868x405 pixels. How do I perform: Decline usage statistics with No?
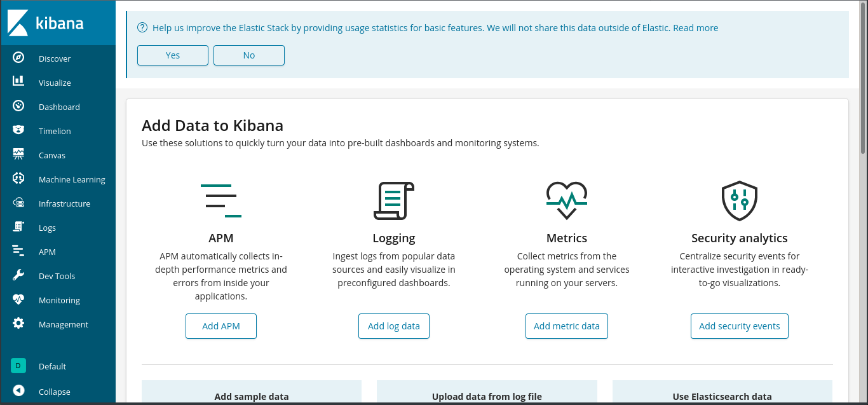pyautogui.click(x=248, y=55)
